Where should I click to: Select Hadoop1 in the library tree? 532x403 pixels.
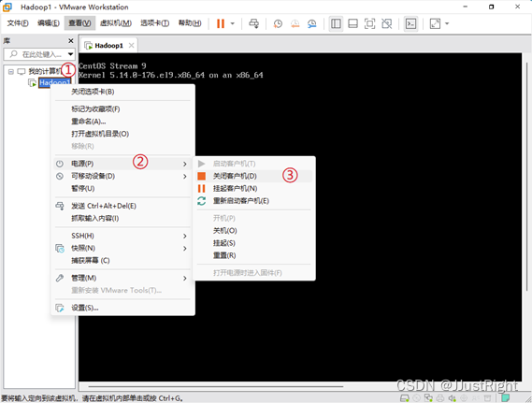click(54, 82)
